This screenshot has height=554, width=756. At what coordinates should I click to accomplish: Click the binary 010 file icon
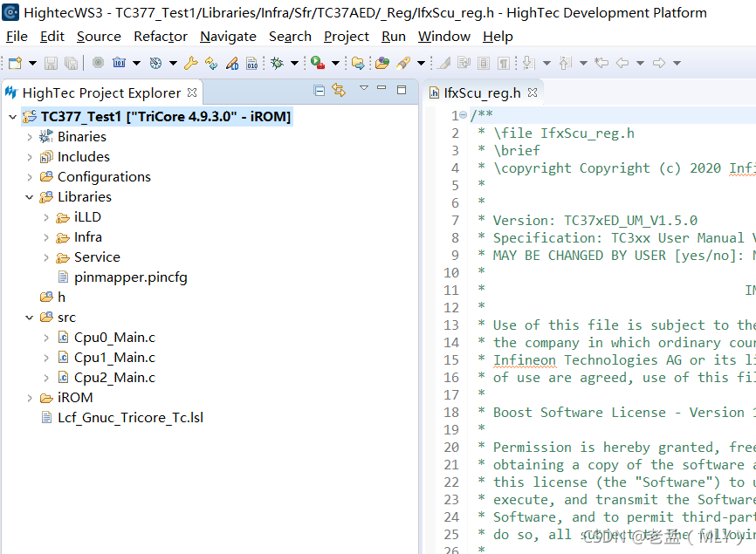(251, 63)
